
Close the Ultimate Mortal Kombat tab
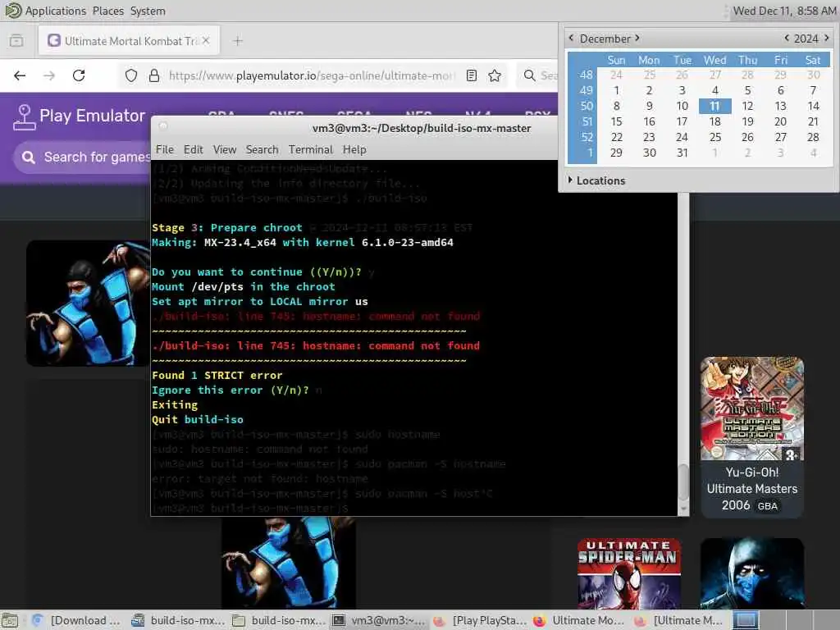tap(206, 41)
